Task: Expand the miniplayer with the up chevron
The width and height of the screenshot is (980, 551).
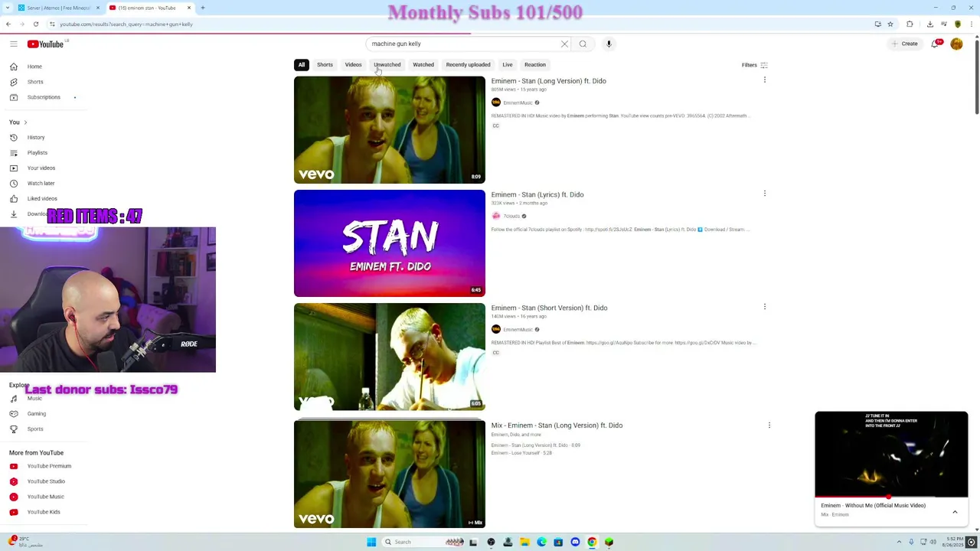Action: (x=955, y=511)
